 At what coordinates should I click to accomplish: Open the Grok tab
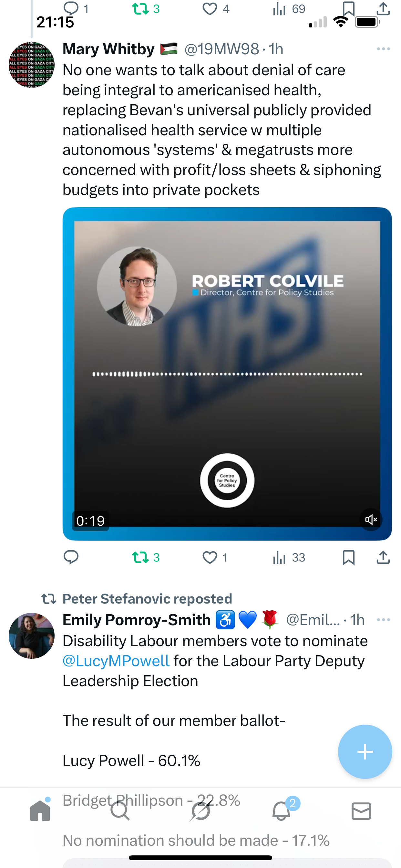(x=200, y=811)
